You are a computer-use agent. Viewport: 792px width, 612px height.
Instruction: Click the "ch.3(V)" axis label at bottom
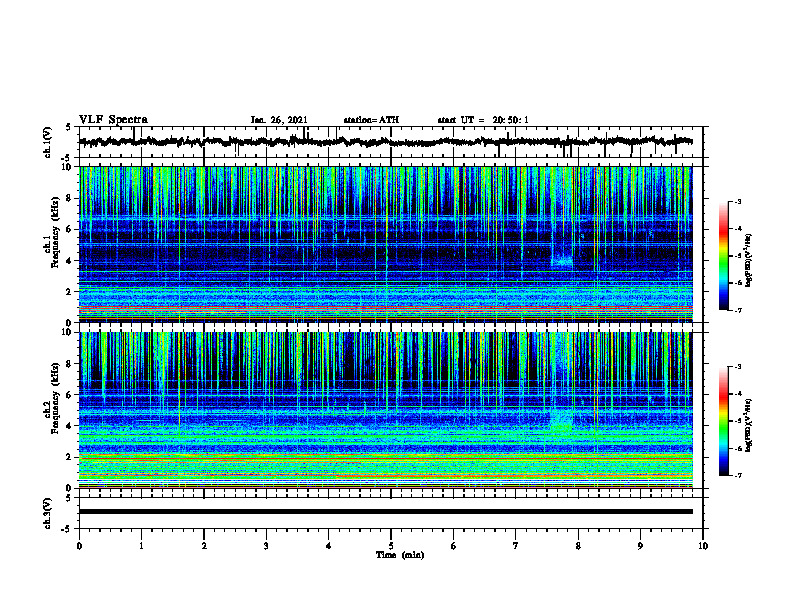[48, 513]
